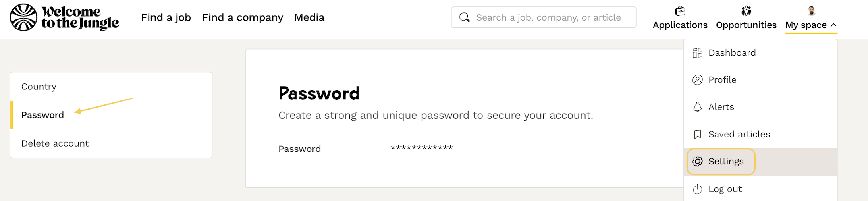Select Country in the settings sidebar
Viewport: 868px width, 201px height.
(x=39, y=87)
